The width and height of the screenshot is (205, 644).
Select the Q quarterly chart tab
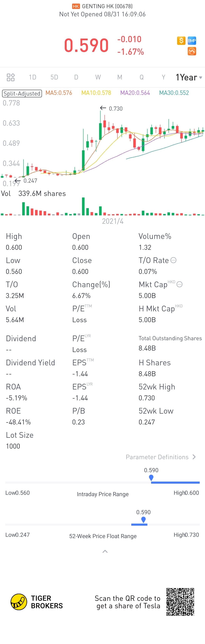click(142, 77)
